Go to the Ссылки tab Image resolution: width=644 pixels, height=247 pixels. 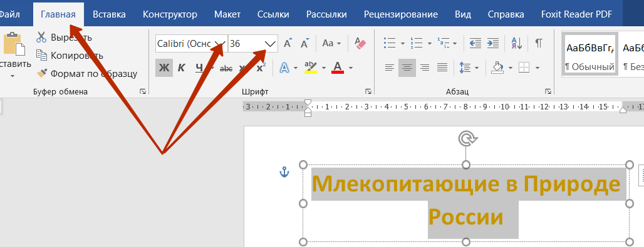coord(273,14)
